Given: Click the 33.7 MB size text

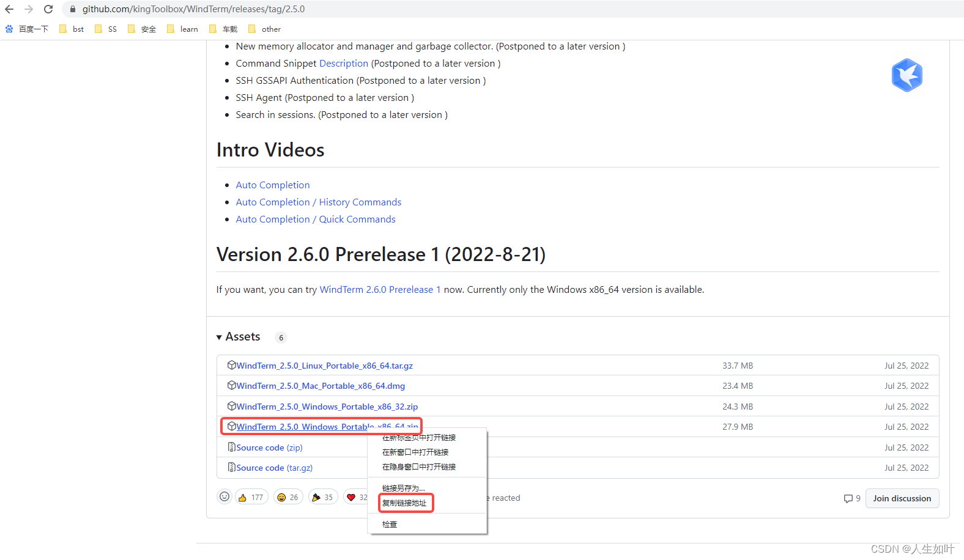Looking at the screenshot, I should 738,366.
